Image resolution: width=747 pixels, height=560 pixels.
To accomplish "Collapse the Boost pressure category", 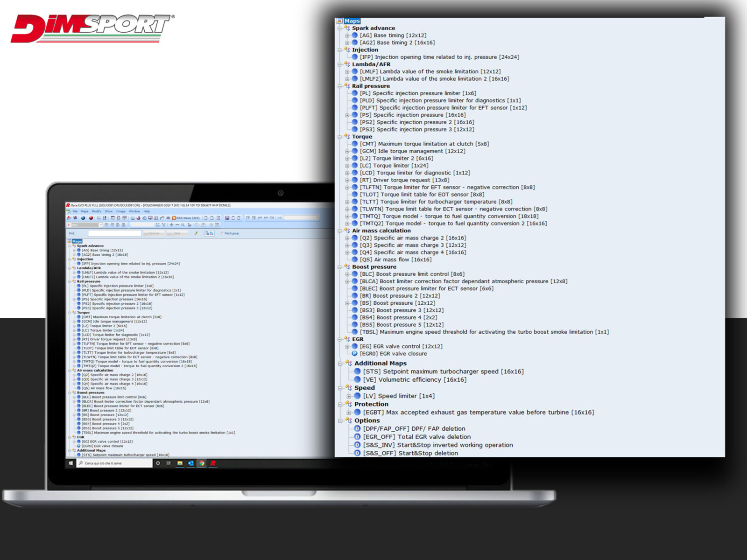I will [x=340, y=267].
